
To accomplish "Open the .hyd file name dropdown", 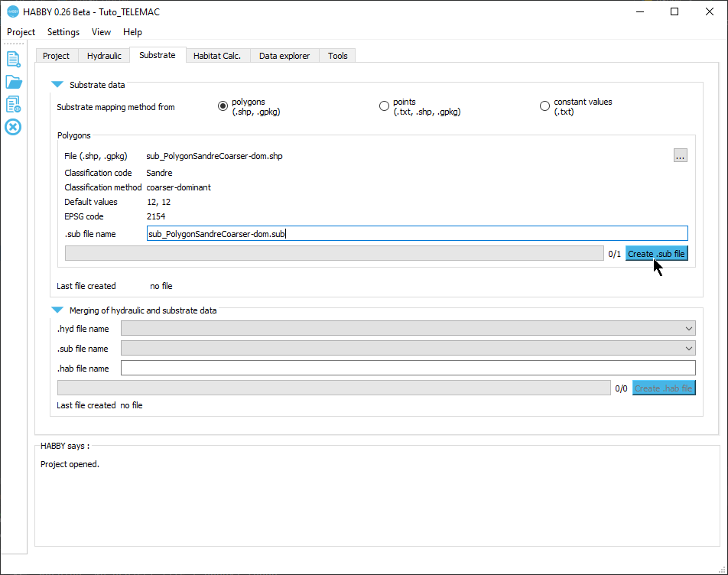I will (408, 329).
